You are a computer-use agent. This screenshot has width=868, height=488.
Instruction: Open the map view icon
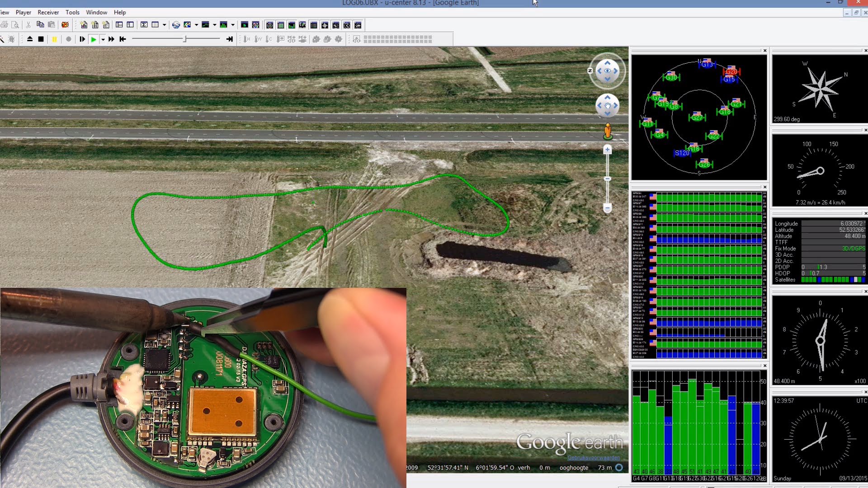[x=187, y=25]
